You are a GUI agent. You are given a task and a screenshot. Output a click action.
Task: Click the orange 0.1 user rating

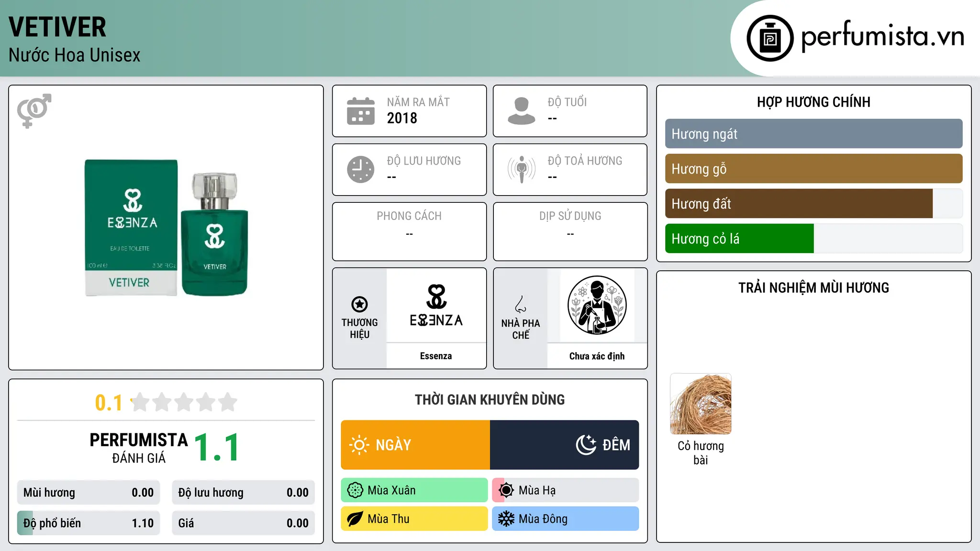(109, 403)
